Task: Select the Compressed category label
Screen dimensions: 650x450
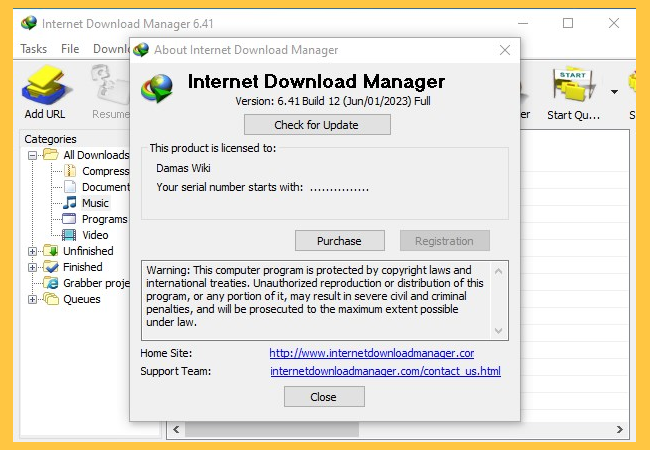Action: 106,171
